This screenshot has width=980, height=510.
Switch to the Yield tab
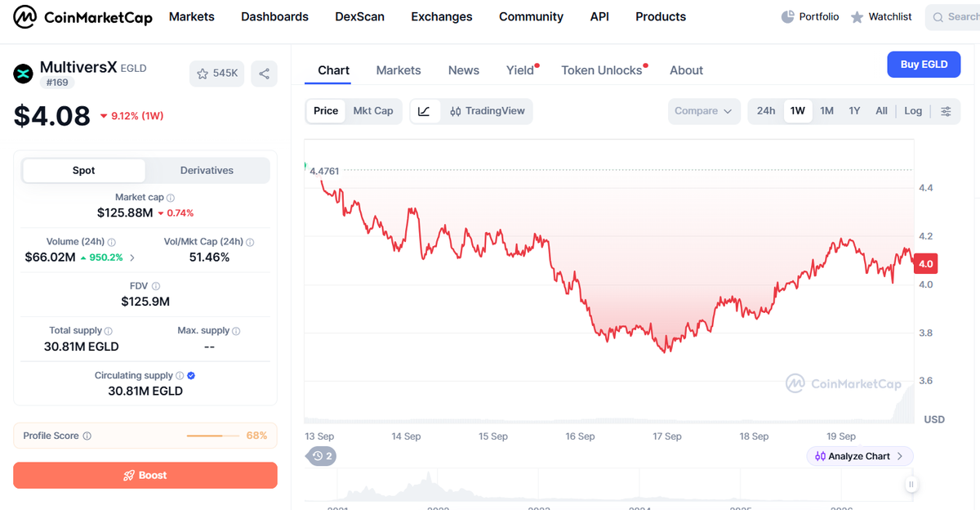pos(520,70)
